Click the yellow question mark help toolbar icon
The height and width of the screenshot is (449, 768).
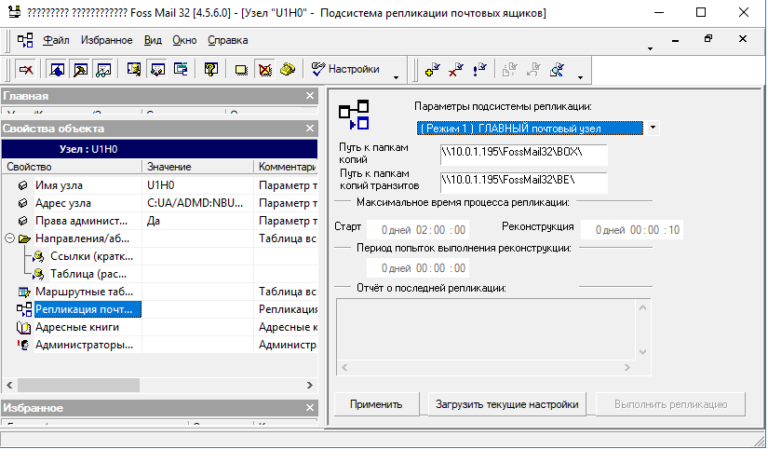[211, 69]
